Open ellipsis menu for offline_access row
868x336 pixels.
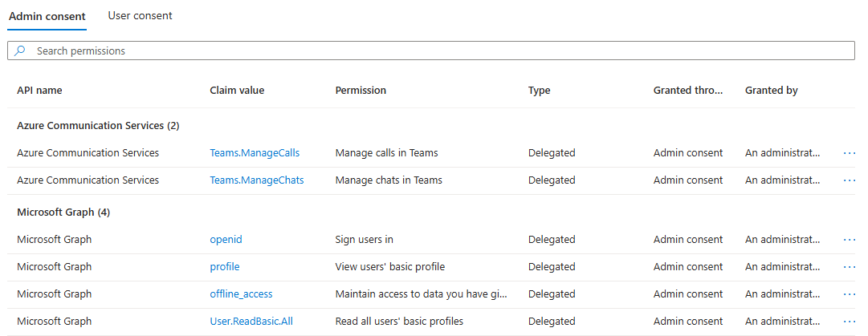pyautogui.click(x=849, y=294)
